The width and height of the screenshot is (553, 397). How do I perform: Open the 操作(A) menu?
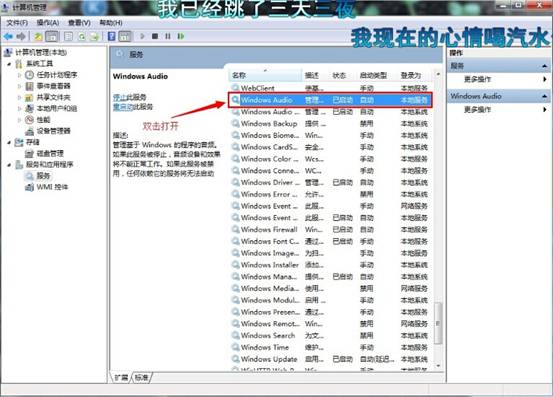pyautogui.click(x=48, y=23)
